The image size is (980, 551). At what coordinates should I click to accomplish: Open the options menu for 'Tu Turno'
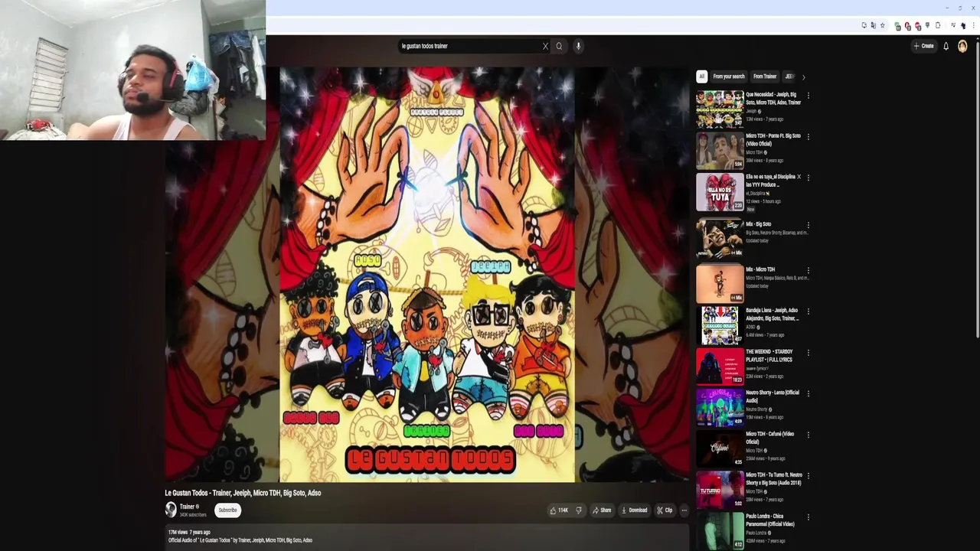808,476
